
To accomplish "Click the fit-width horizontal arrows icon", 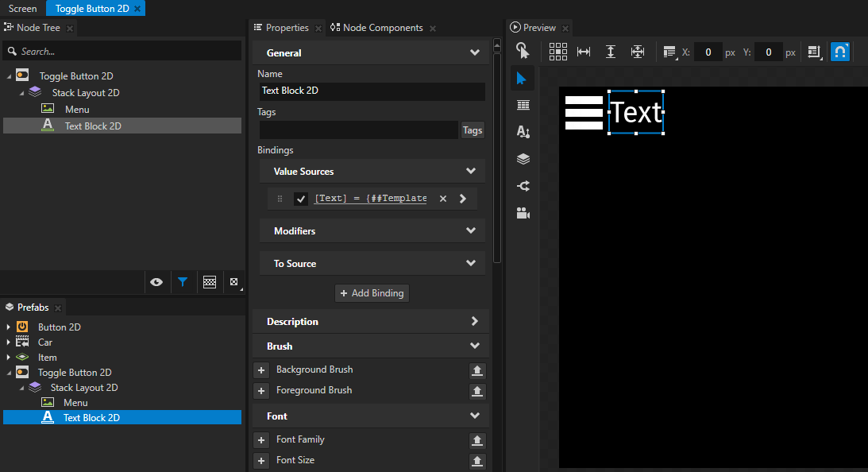I will 584,52.
